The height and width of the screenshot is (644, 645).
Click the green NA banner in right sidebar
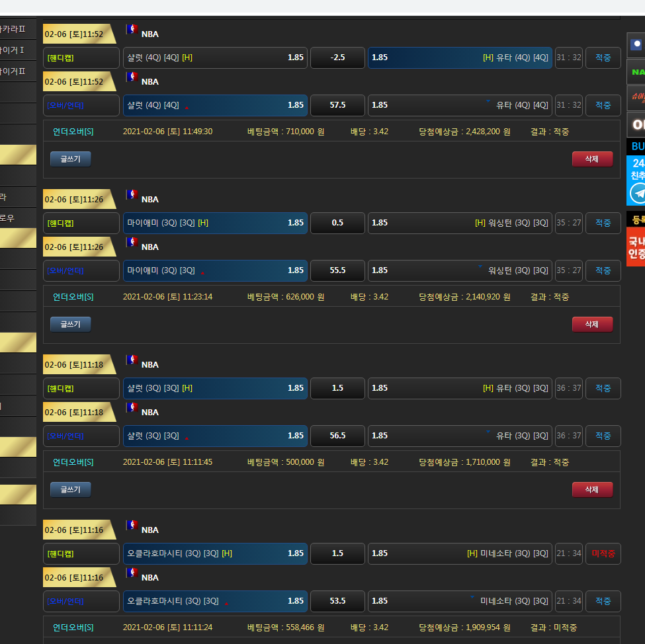tap(636, 71)
